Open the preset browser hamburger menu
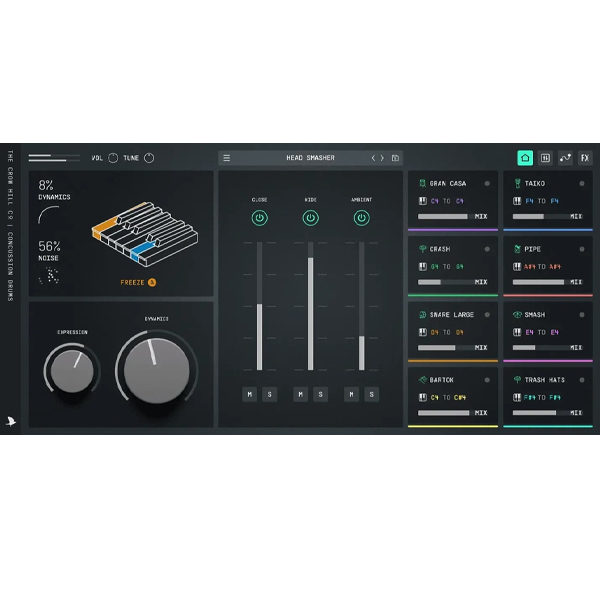 (227, 158)
